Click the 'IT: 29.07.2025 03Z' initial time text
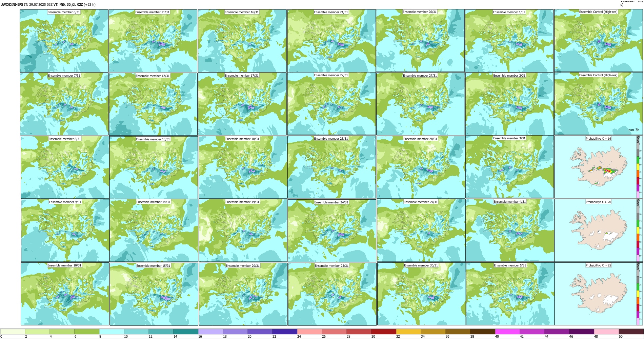 (38, 5)
